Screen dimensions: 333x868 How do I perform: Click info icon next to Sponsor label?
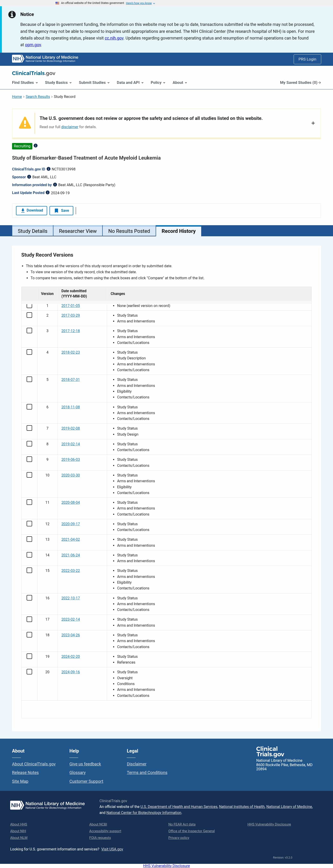tap(29, 176)
